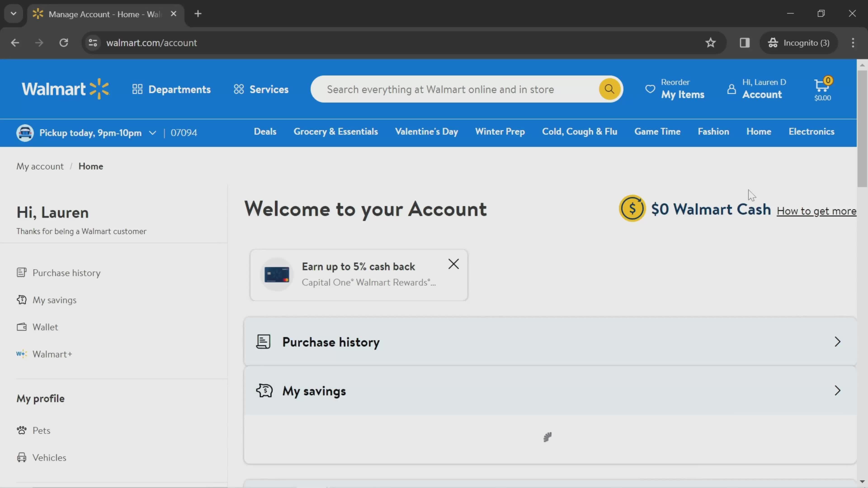Open Home in the category bar
Image resolution: width=868 pixels, height=488 pixels.
pos(759,132)
